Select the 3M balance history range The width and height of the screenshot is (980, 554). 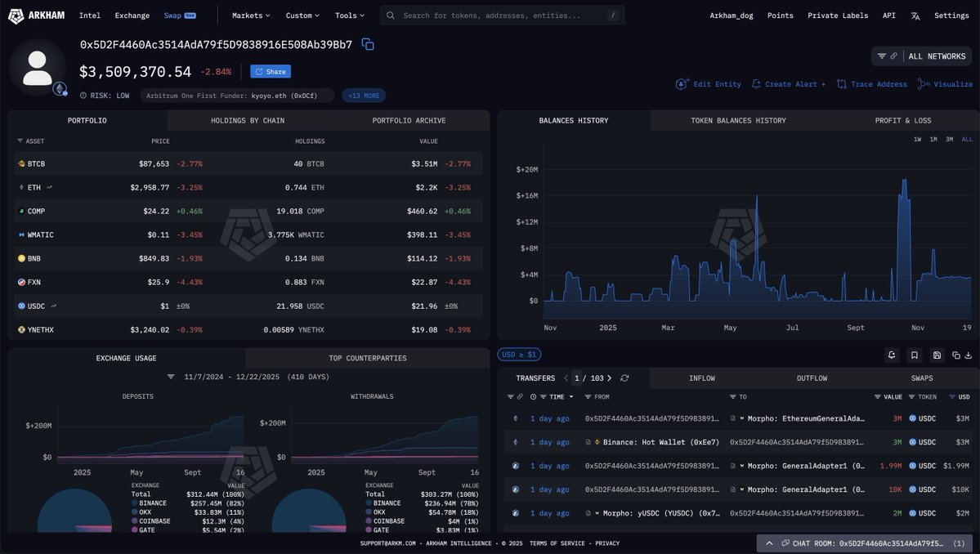tap(950, 140)
